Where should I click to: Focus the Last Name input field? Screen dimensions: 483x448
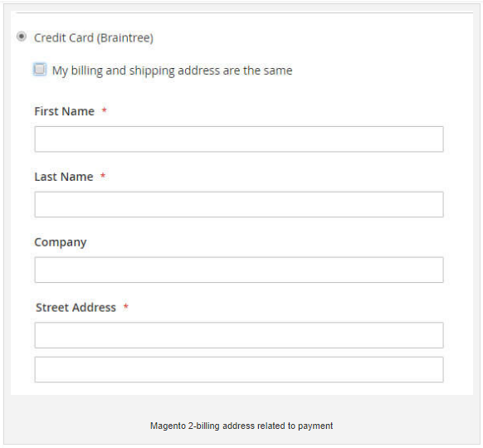(x=239, y=204)
